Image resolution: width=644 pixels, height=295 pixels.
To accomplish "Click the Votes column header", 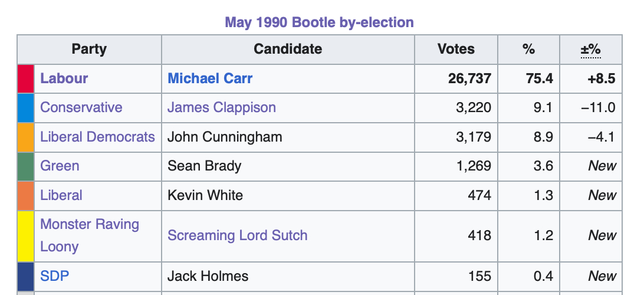I will [x=456, y=49].
